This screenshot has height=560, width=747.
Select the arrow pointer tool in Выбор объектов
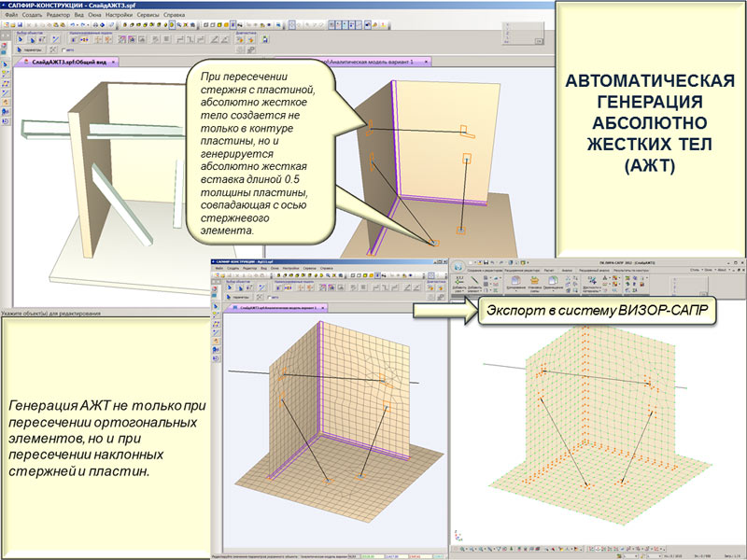pyautogui.click(x=21, y=40)
